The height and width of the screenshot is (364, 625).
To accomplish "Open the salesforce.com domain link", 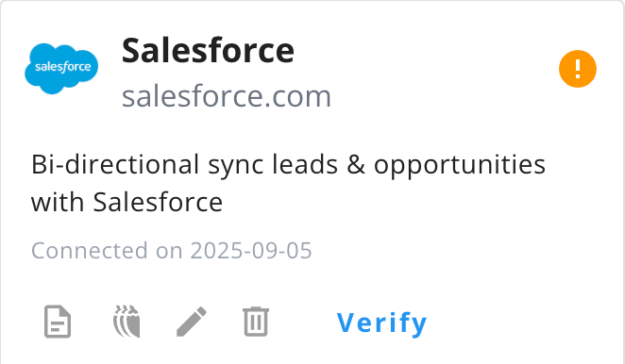I will point(227,96).
